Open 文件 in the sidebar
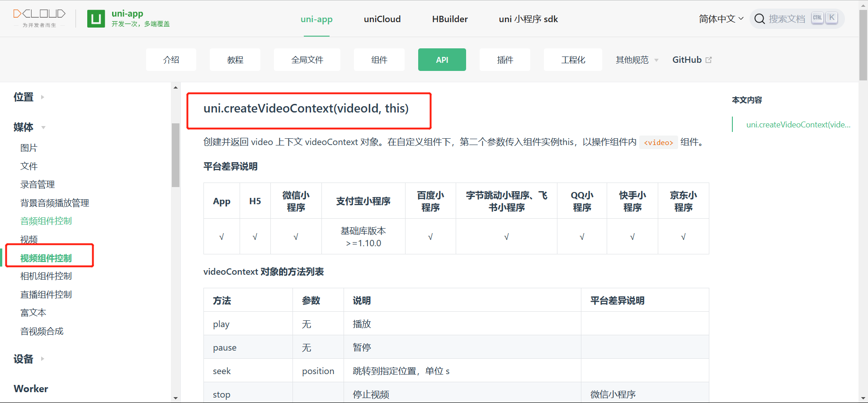This screenshot has width=868, height=403. click(x=29, y=166)
